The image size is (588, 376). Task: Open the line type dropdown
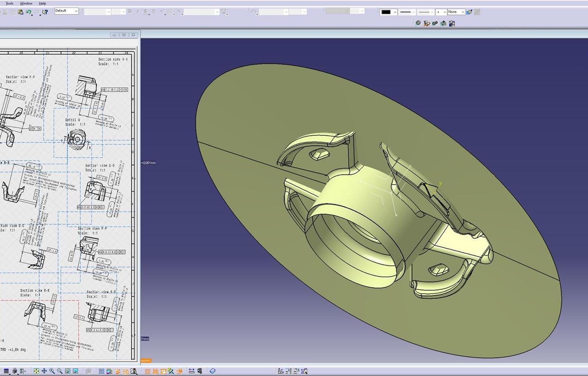tap(426, 12)
